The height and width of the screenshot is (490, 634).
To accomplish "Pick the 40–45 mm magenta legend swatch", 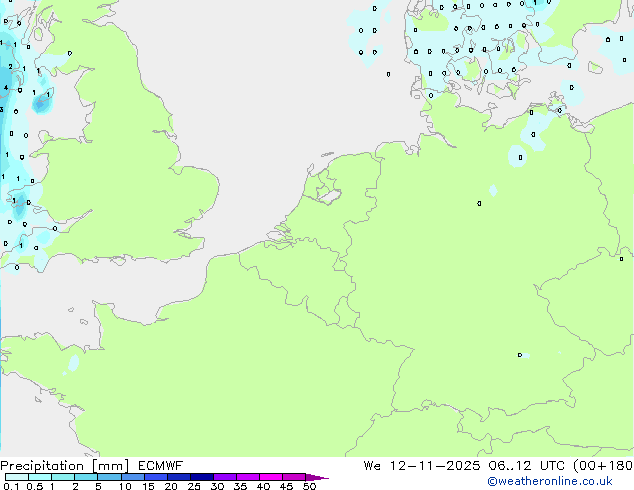I will click(x=271, y=477).
